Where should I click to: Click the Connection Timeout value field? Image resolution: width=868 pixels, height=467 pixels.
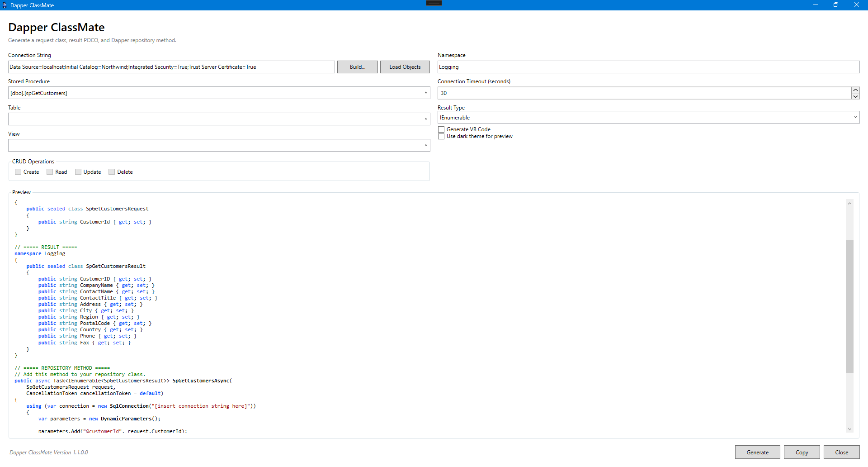[644, 93]
